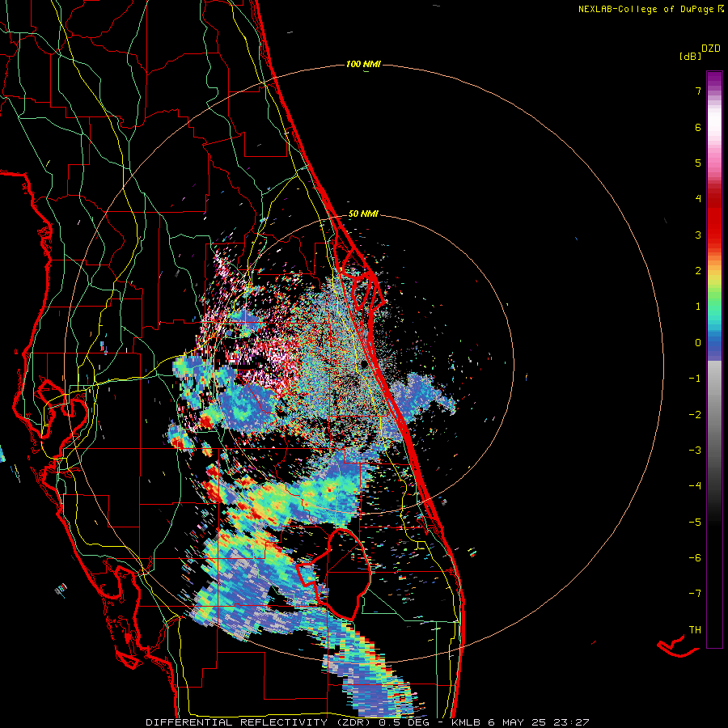This screenshot has height=728, width=728.
Task: Click the 50 NMI range ring label
Action: click(x=363, y=214)
